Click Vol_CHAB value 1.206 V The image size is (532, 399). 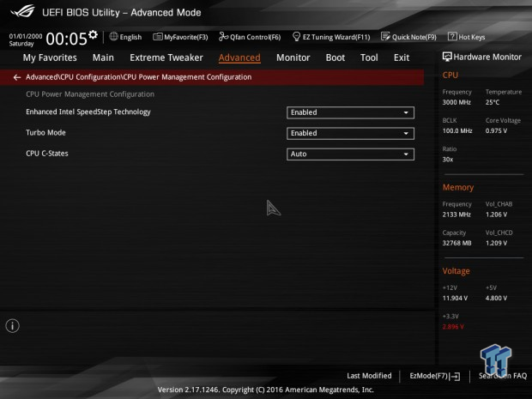[x=496, y=215]
